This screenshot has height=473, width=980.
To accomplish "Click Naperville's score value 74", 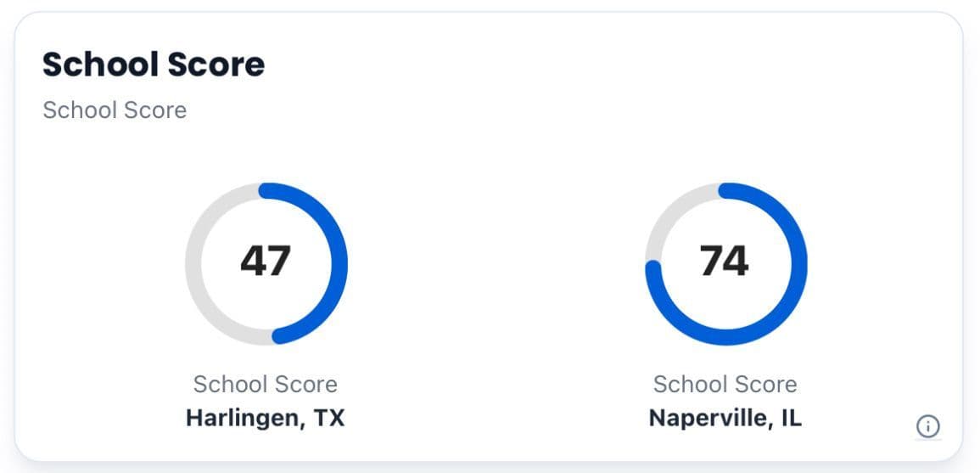I will coord(725,262).
